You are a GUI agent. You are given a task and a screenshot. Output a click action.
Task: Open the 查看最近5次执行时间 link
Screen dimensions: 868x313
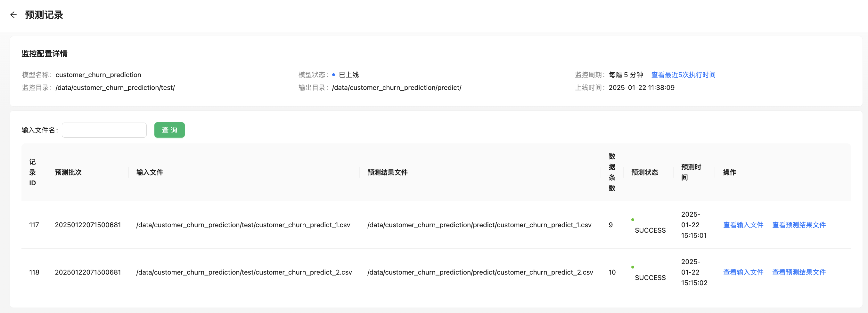[683, 75]
